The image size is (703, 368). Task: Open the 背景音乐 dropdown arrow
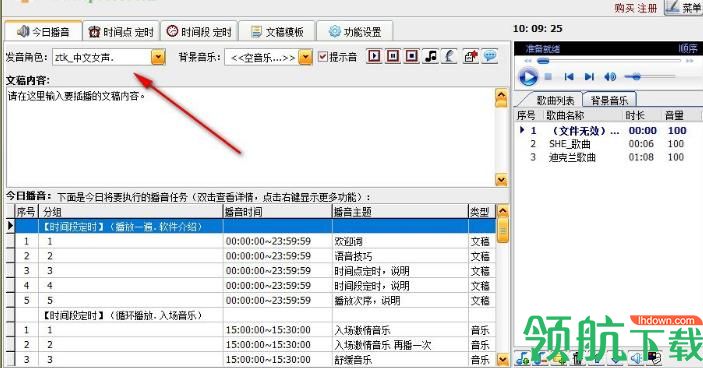305,57
